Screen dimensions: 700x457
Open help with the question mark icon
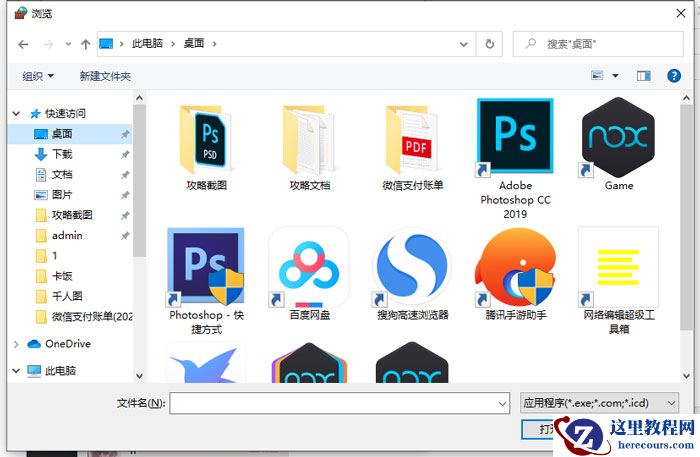pyautogui.click(x=674, y=76)
